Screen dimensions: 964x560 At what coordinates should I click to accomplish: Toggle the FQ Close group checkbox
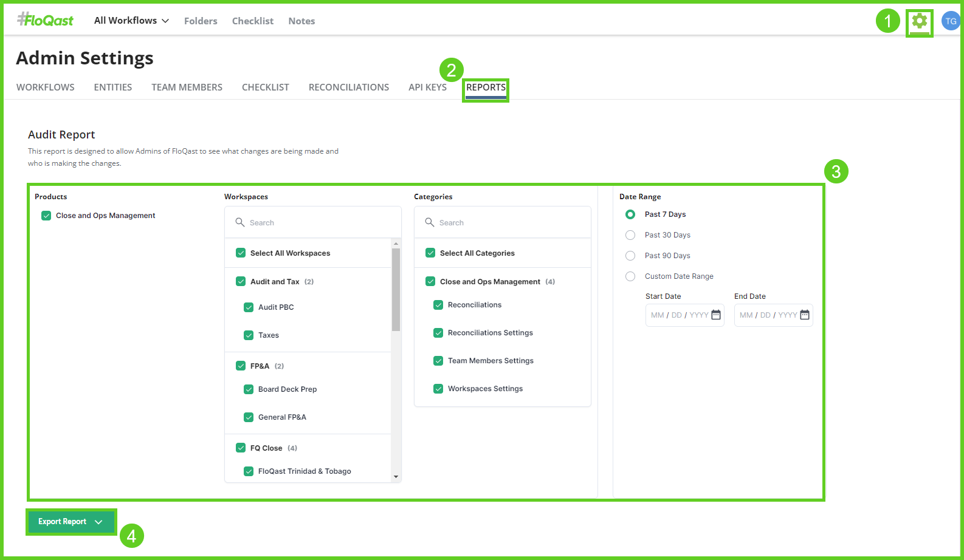(241, 448)
